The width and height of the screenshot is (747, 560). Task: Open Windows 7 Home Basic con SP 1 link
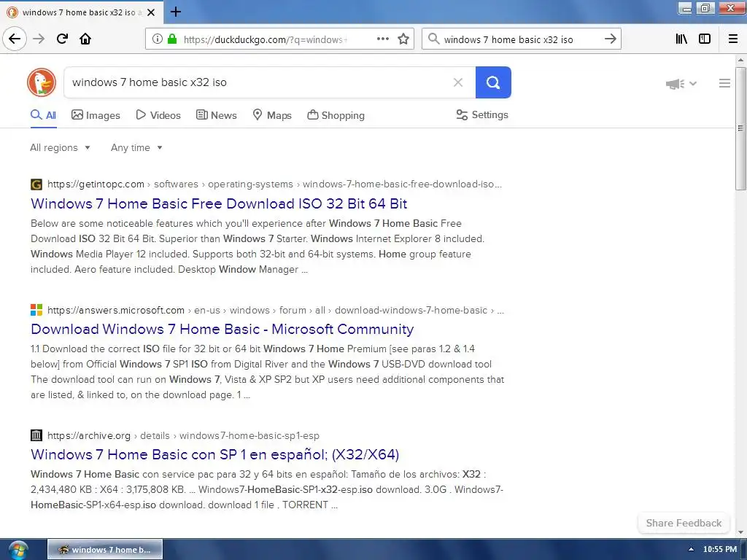point(215,454)
